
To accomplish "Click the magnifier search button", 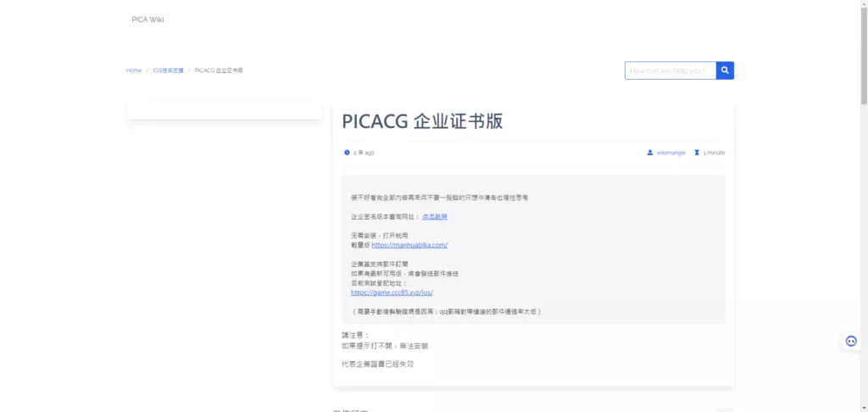I will tap(725, 70).
